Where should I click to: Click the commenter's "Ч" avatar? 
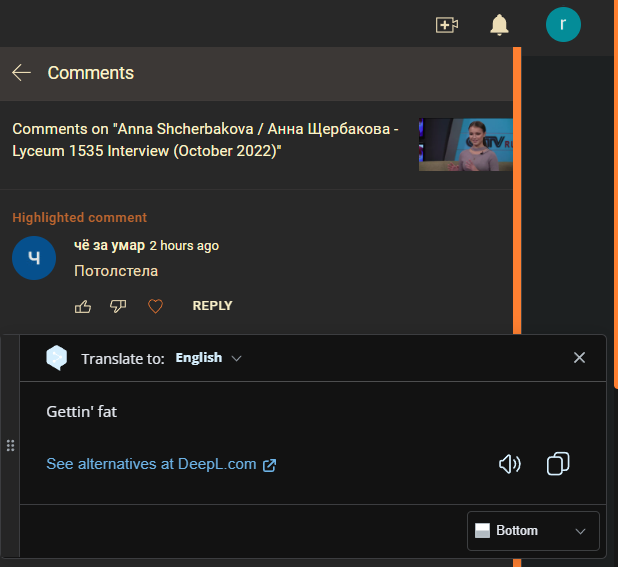coord(34,259)
